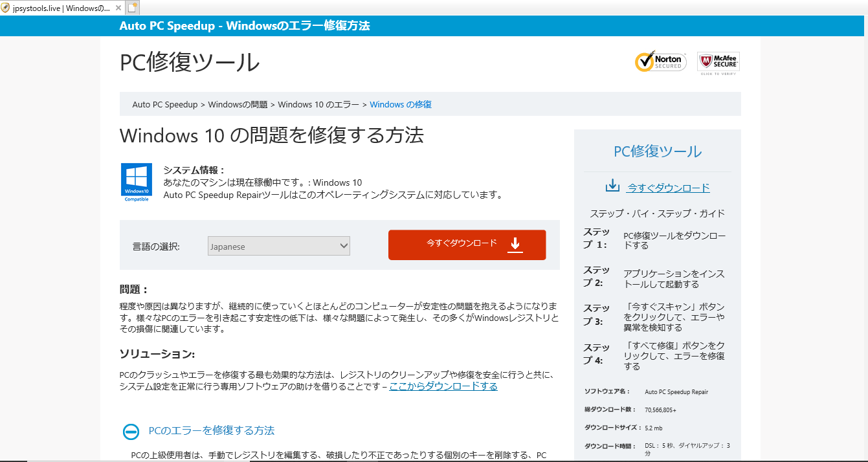Click the Auto PC Speedup header title

(245, 26)
